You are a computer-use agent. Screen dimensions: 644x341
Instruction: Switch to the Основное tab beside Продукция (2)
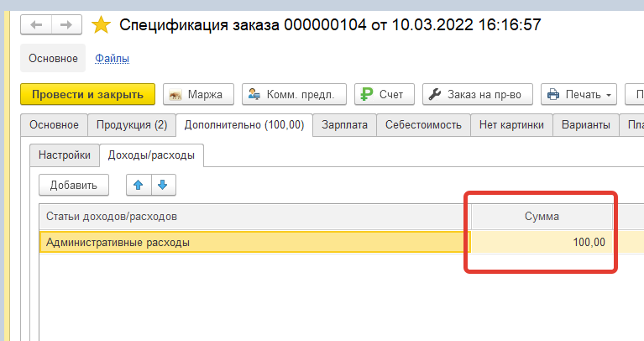coord(55,125)
